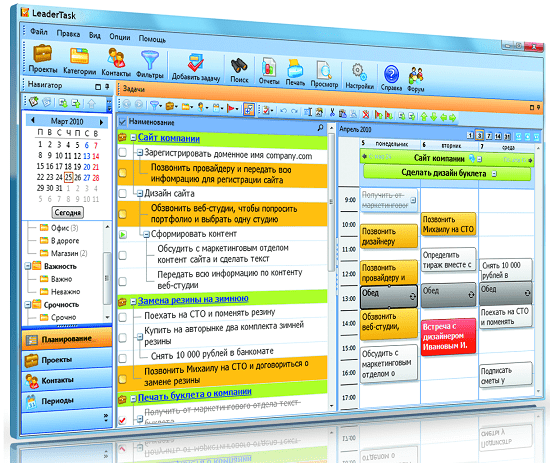Screen dimensions: 550x463
Task: Click the green down arrow in tasks toolbar
Action: pyautogui.click(x=434, y=117)
